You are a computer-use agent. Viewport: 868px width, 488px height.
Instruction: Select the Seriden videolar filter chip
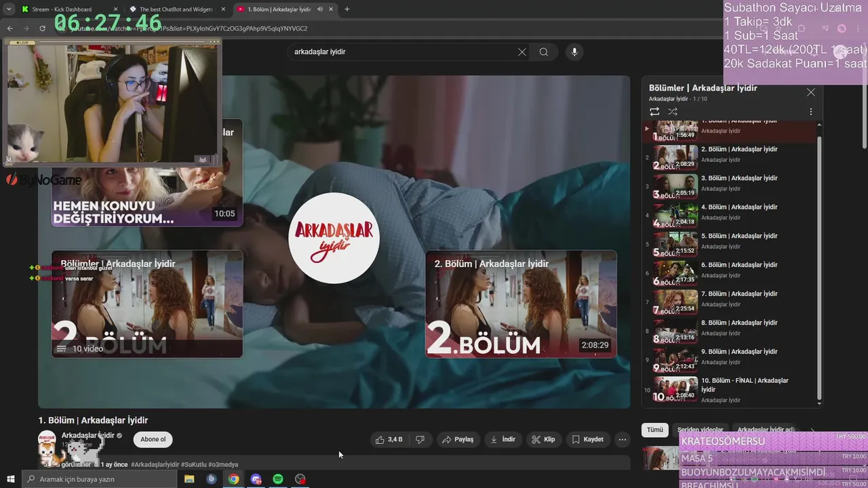[x=701, y=430]
